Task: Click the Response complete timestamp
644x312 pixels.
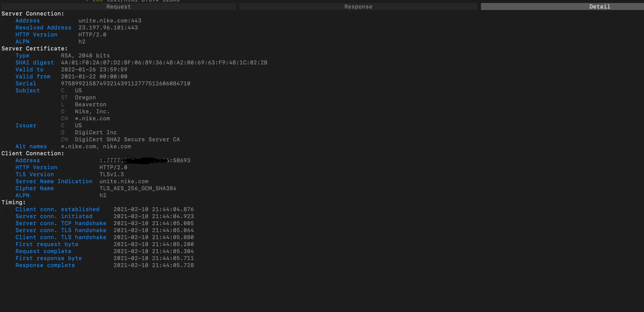Action: (x=153, y=265)
